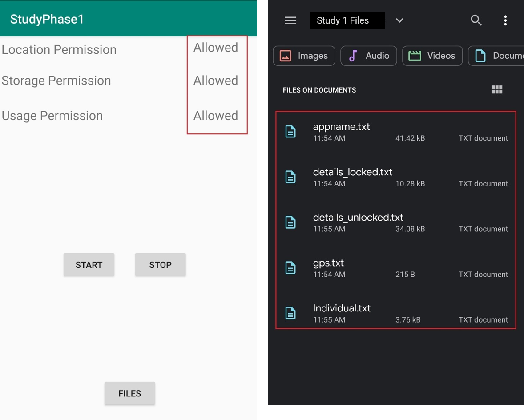
Task: Click the details_locked.txt file icon
Action: point(290,177)
